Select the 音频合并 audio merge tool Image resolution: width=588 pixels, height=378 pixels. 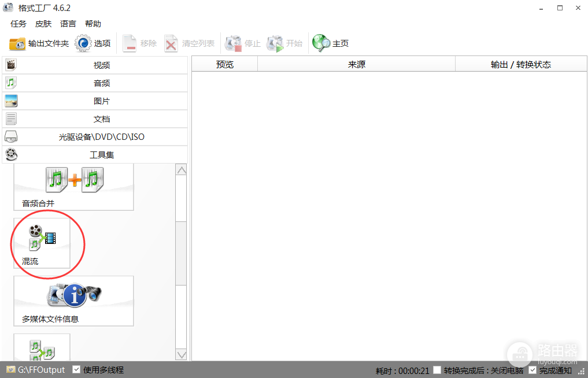[x=73, y=187]
